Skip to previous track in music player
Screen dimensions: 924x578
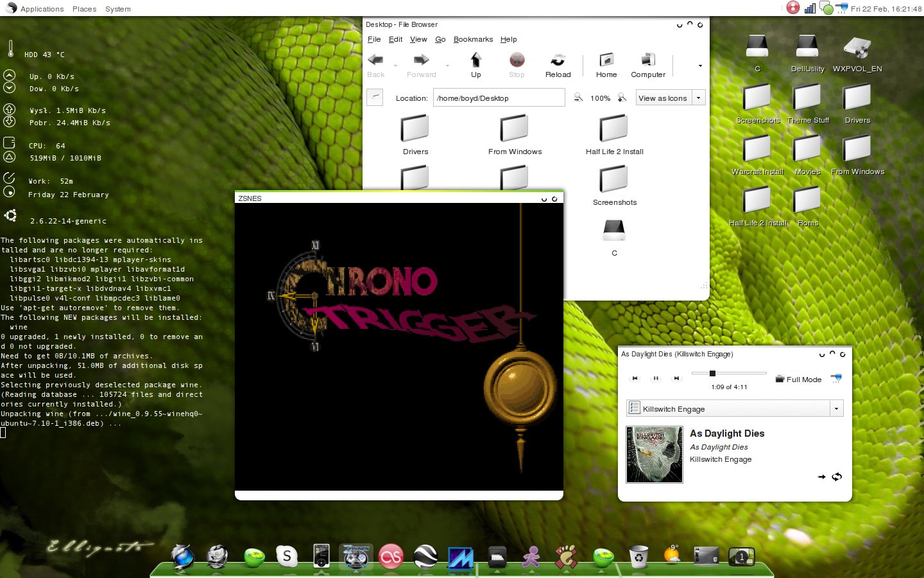coord(635,378)
